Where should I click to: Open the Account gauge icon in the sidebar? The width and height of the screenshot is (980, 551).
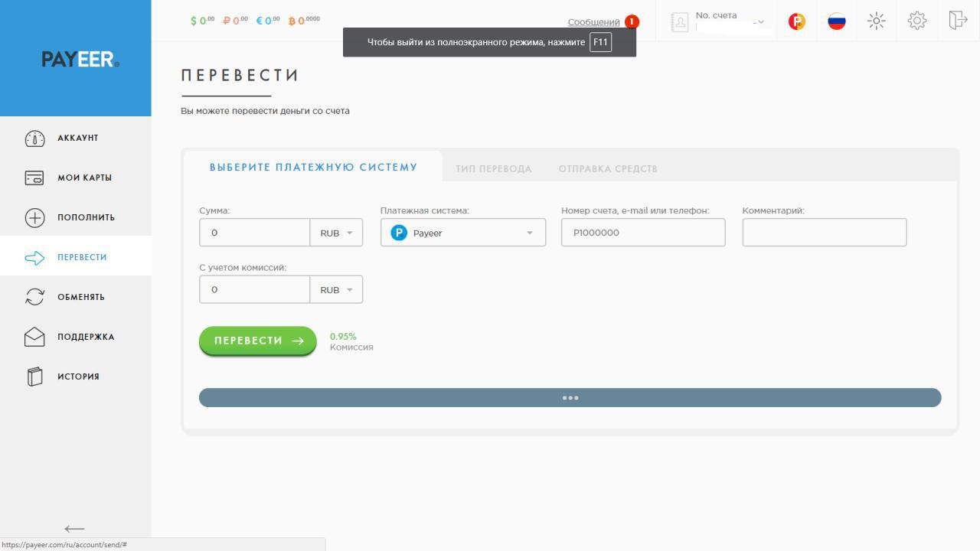tap(34, 138)
